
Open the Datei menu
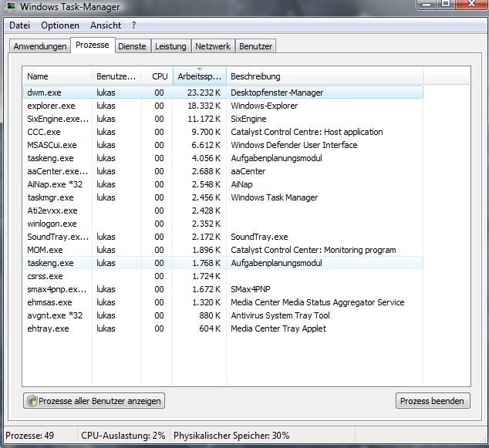(x=19, y=25)
